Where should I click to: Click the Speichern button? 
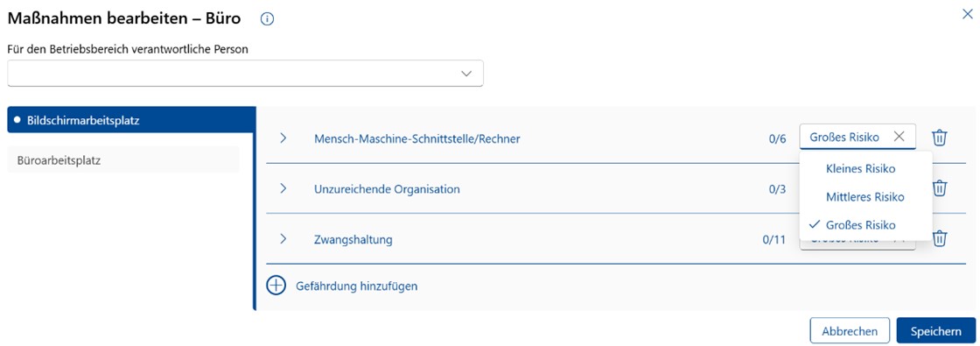click(935, 331)
